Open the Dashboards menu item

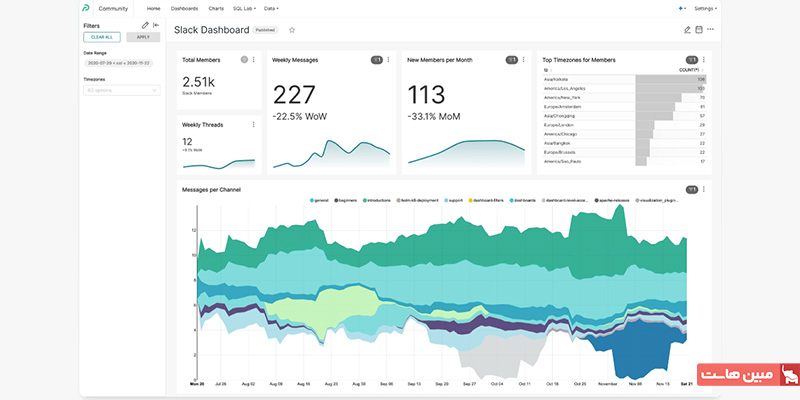pyautogui.click(x=185, y=8)
